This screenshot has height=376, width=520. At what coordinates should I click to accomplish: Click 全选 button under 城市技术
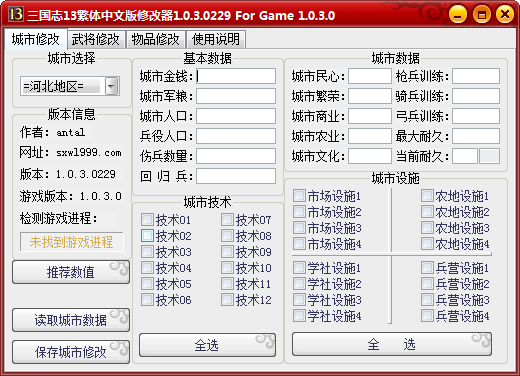(207, 345)
